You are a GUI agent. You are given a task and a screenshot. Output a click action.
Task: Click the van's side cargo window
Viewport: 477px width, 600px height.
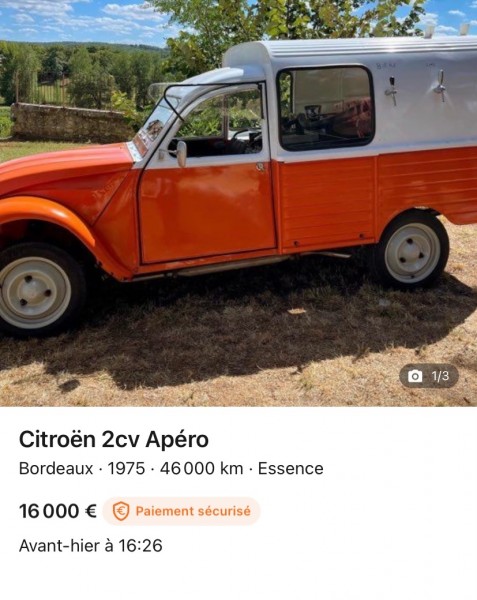(326, 108)
